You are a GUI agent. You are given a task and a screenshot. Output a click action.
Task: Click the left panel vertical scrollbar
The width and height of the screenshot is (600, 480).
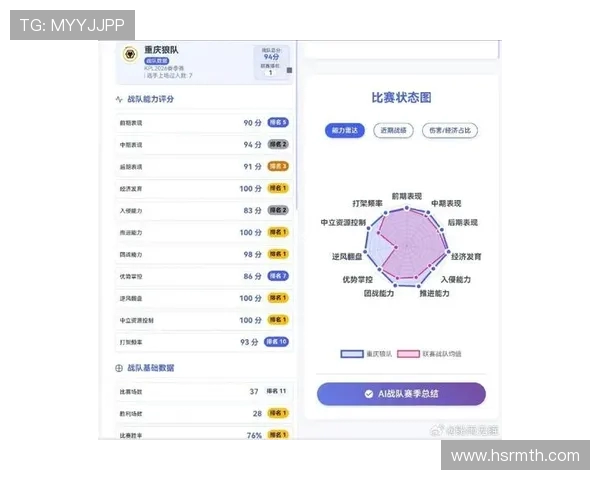pos(297,124)
